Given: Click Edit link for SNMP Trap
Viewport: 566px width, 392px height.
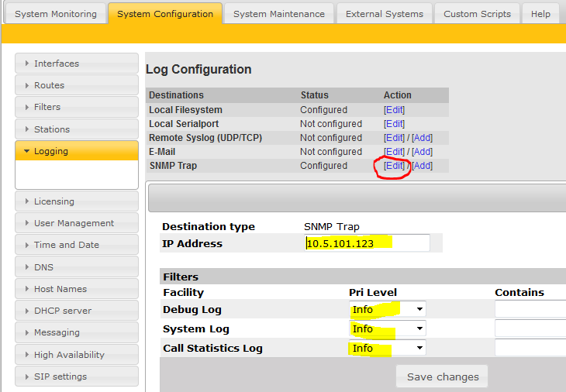Looking at the screenshot, I should pyautogui.click(x=394, y=166).
